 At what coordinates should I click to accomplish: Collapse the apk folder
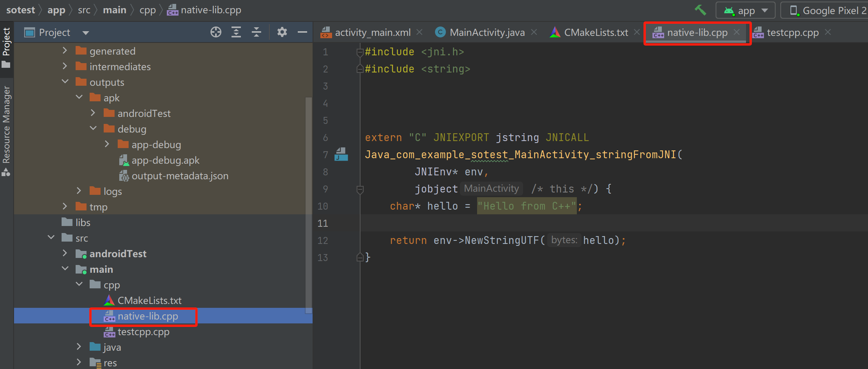(79, 97)
